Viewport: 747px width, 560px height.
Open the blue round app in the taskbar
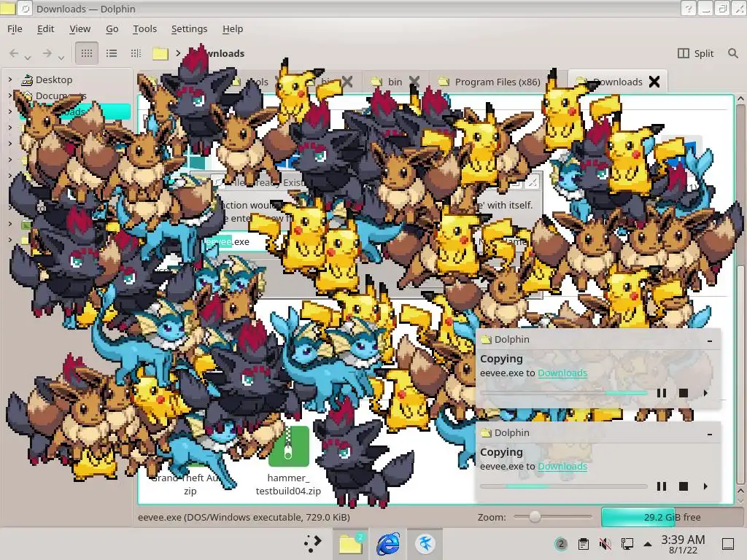coord(425,543)
